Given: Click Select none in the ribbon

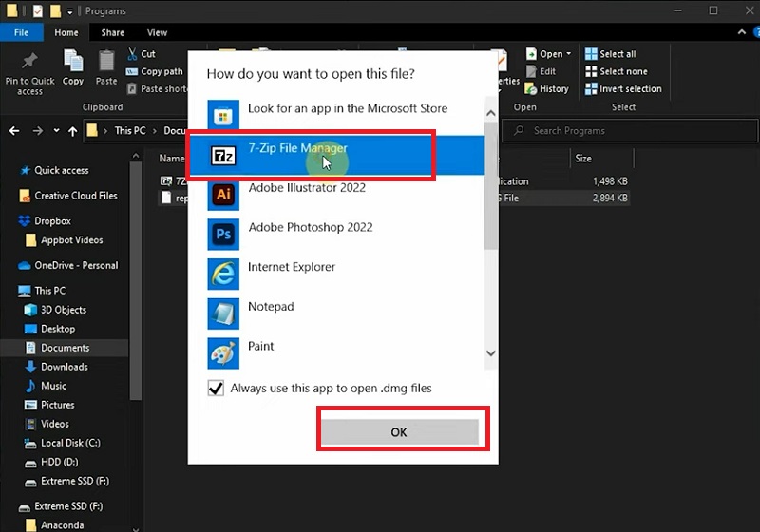Looking at the screenshot, I should pos(617,71).
